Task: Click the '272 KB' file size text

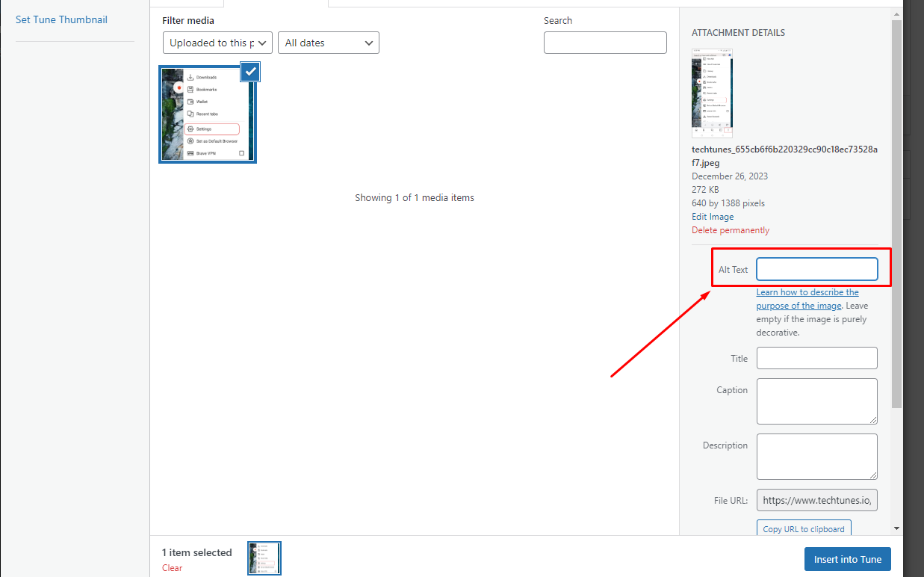Action: pos(705,190)
